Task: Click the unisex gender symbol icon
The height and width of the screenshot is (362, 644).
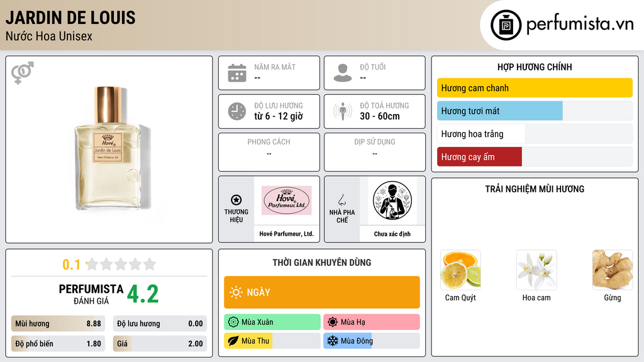Action: (23, 73)
